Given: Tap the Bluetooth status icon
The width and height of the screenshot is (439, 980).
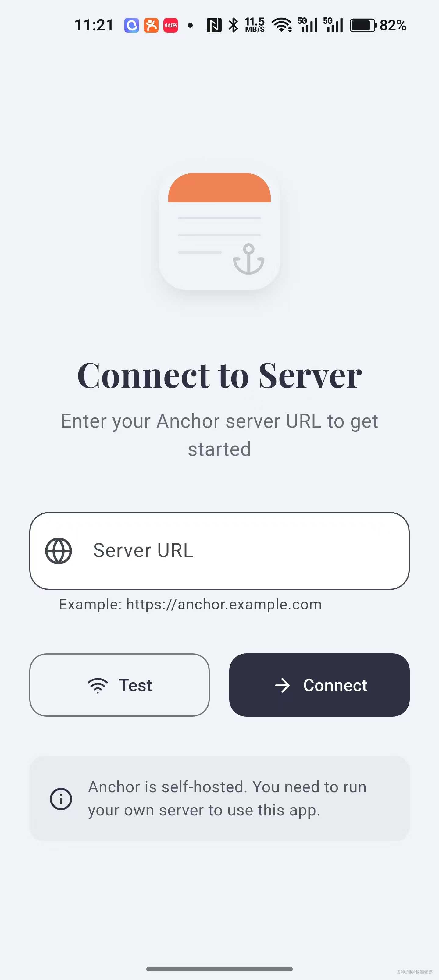Looking at the screenshot, I should [x=233, y=26].
